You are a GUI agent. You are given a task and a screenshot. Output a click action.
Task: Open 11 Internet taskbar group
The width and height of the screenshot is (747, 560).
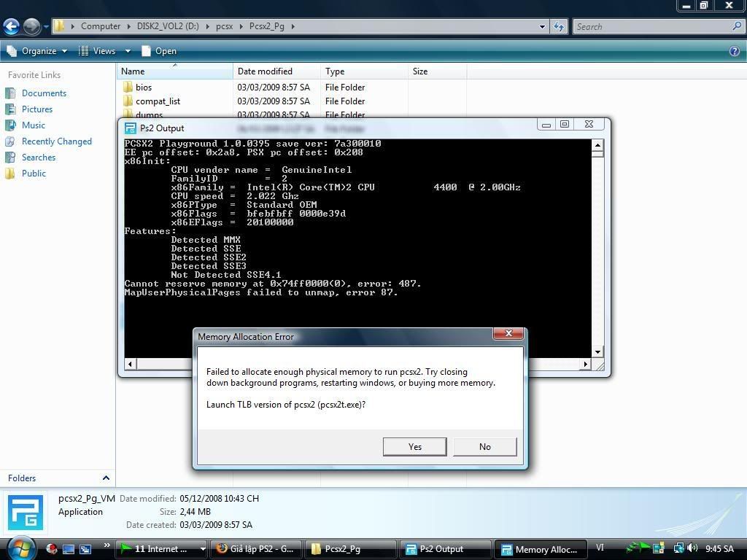pos(162,549)
